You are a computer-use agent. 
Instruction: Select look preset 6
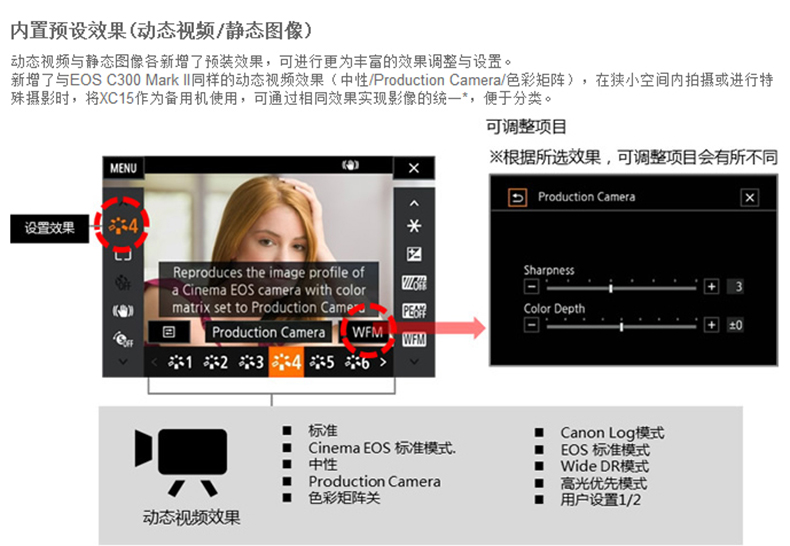coord(357,362)
